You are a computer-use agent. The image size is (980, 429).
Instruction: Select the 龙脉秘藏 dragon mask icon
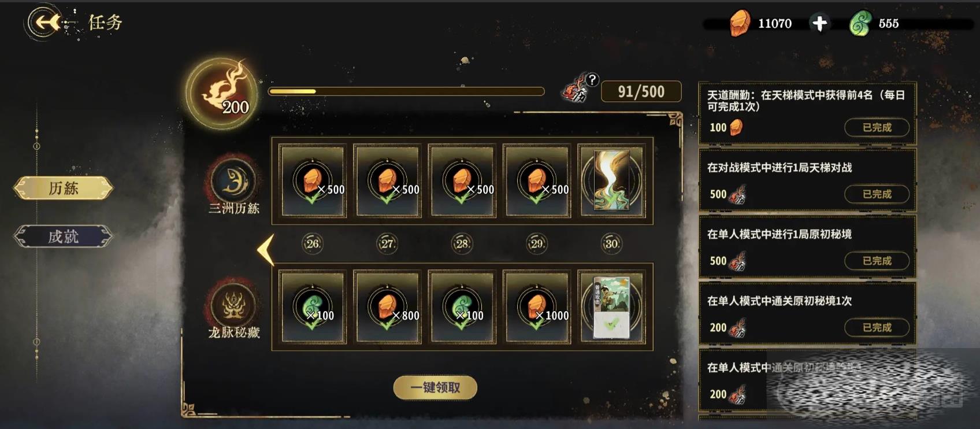click(233, 305)
